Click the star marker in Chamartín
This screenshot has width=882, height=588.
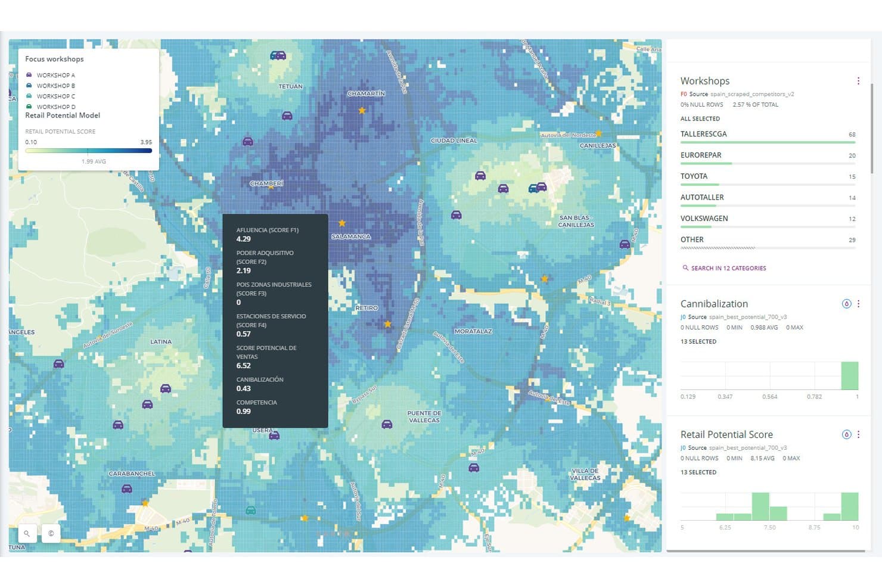click(362, 110)
